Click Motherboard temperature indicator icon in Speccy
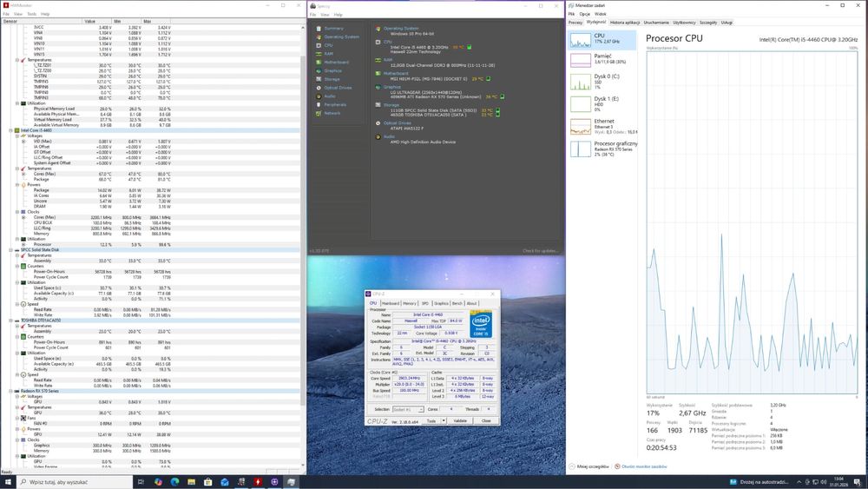Viewport: 868px width, 489px height. point(488,79)
